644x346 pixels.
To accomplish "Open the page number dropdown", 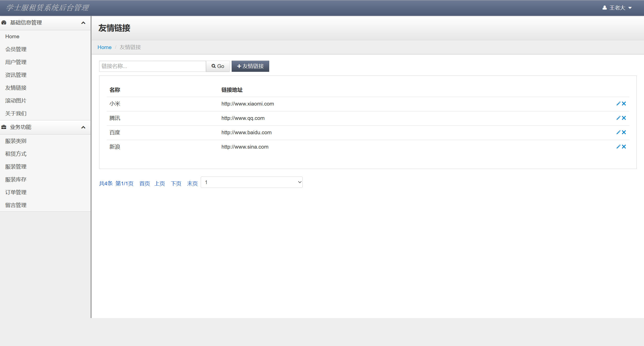I will 252,182.
